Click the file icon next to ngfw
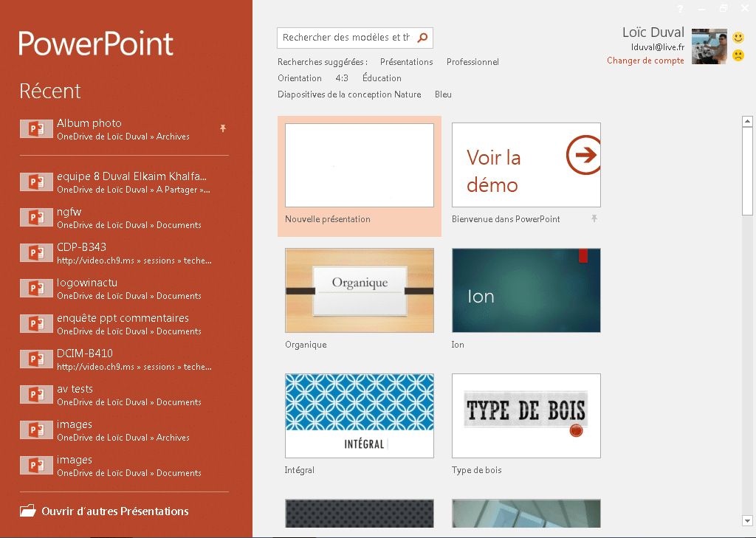 tap(36, 218)
